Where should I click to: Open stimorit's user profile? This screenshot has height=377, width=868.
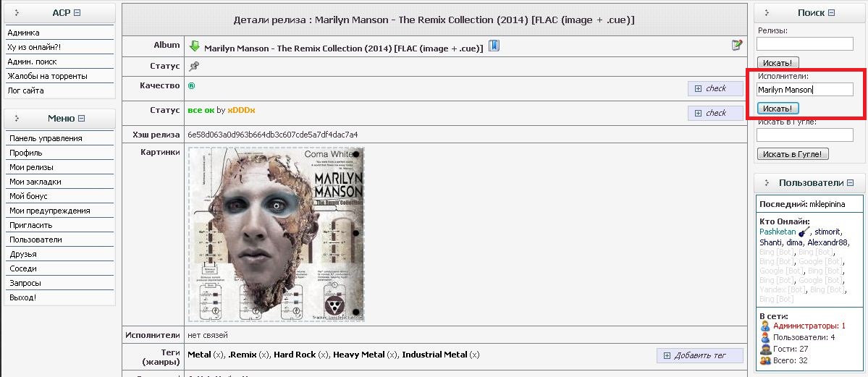point(827,232)
